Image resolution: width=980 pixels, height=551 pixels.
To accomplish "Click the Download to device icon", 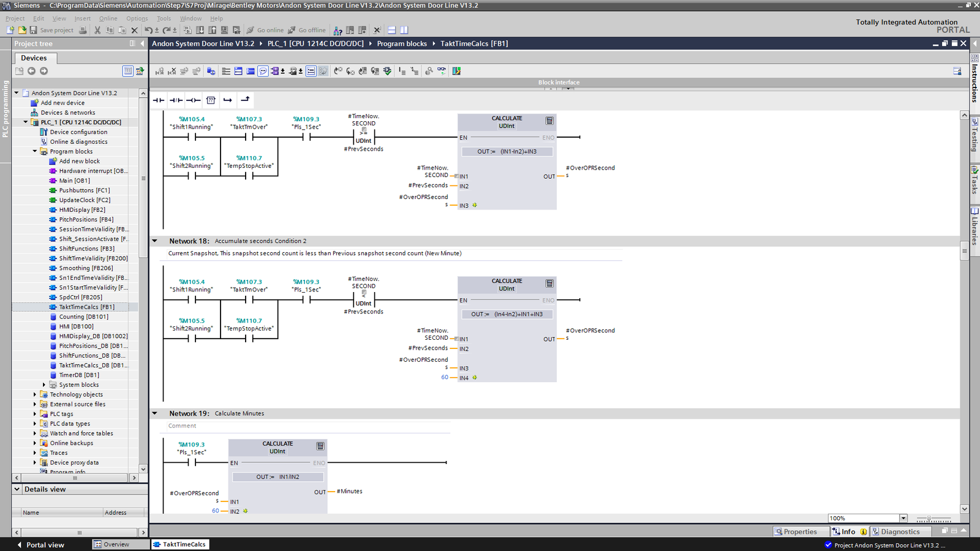I will [200, 30].
